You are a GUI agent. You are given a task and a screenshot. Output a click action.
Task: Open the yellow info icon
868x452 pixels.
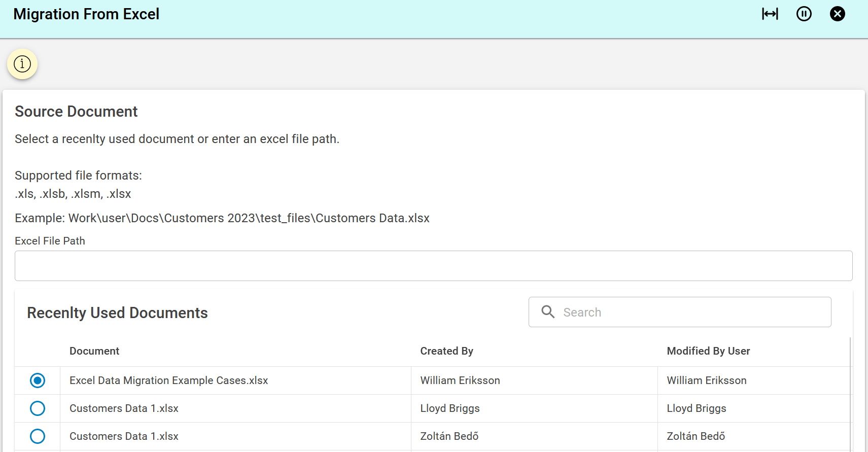coord(22,64)
